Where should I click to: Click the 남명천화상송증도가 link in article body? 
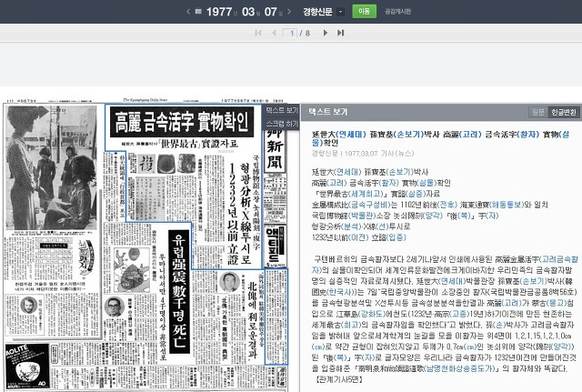458,368
